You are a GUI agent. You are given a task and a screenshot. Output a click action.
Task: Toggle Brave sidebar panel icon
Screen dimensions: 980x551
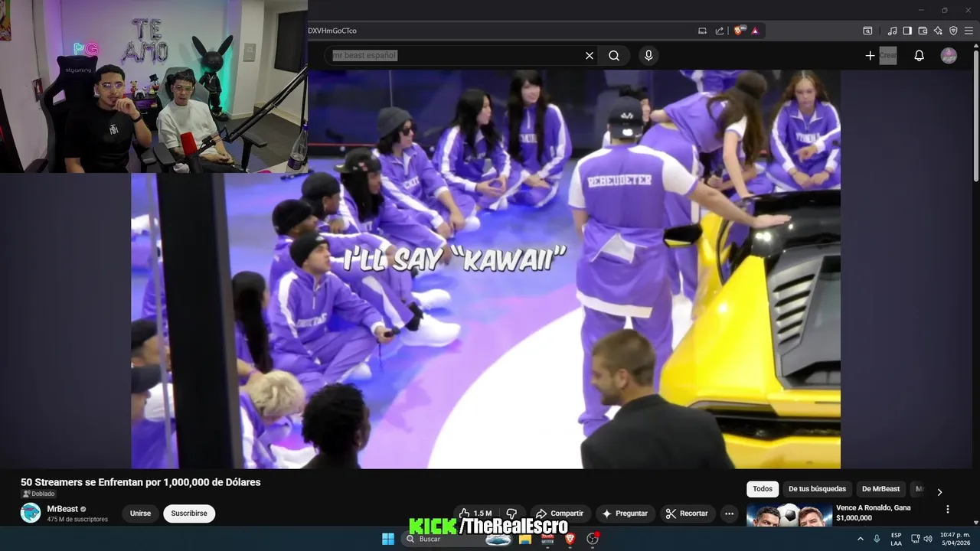point(907,31)
